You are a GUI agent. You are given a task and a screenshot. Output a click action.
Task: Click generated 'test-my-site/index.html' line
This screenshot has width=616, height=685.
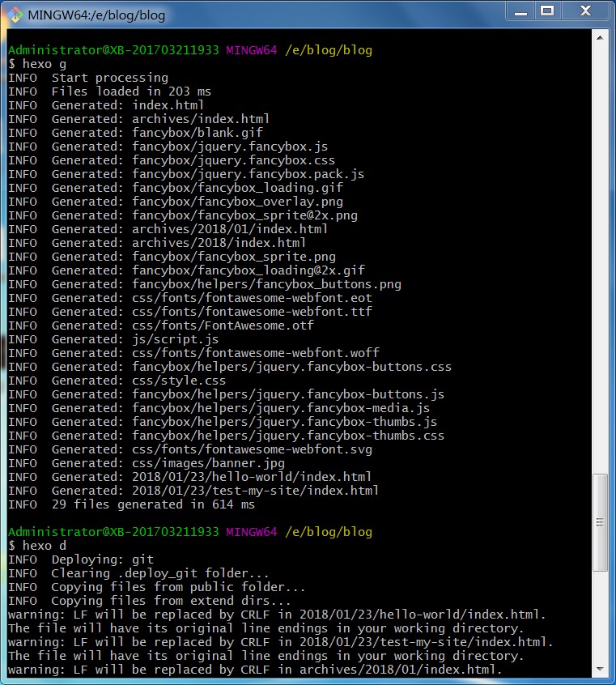tap(193, 491)
